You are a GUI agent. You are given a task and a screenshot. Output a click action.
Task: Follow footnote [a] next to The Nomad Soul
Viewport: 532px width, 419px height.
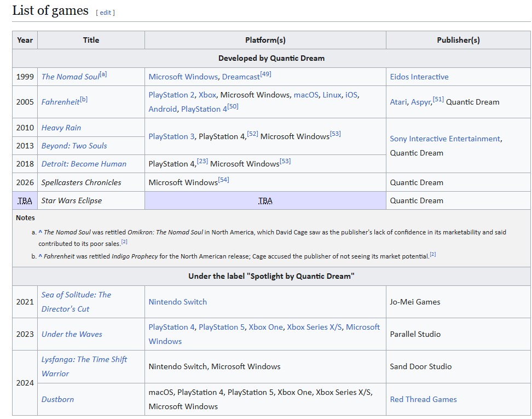point(103,74)
